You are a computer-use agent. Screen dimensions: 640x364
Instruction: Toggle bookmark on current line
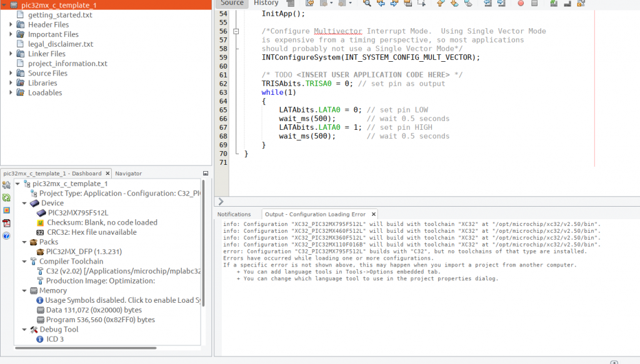tap(468, 3)
